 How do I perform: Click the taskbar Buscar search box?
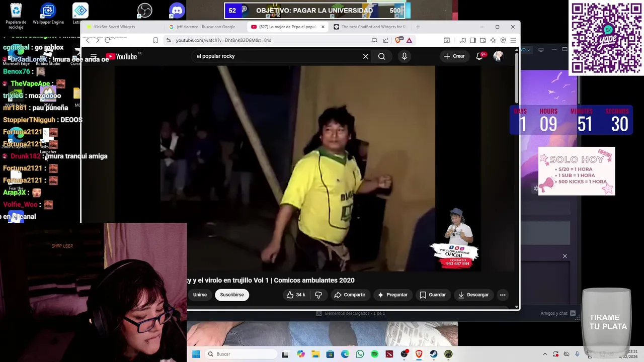point(242,354)
